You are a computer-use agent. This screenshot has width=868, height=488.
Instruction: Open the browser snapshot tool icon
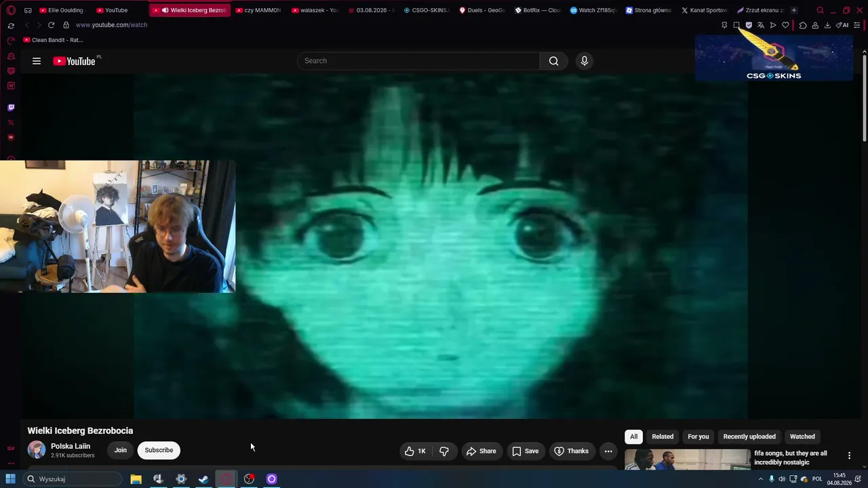(x=736, y=25)
